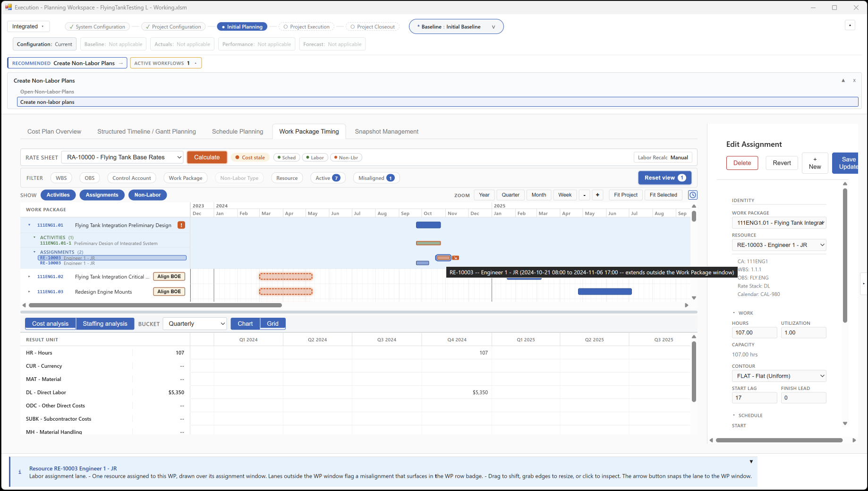Open the Rate Sheet dropdown

(x=122, y=157)
